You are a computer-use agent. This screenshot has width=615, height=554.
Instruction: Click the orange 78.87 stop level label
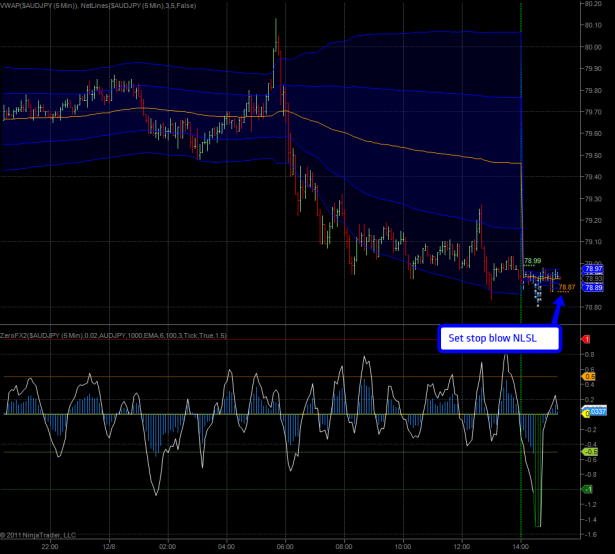(x=567, y=287)
